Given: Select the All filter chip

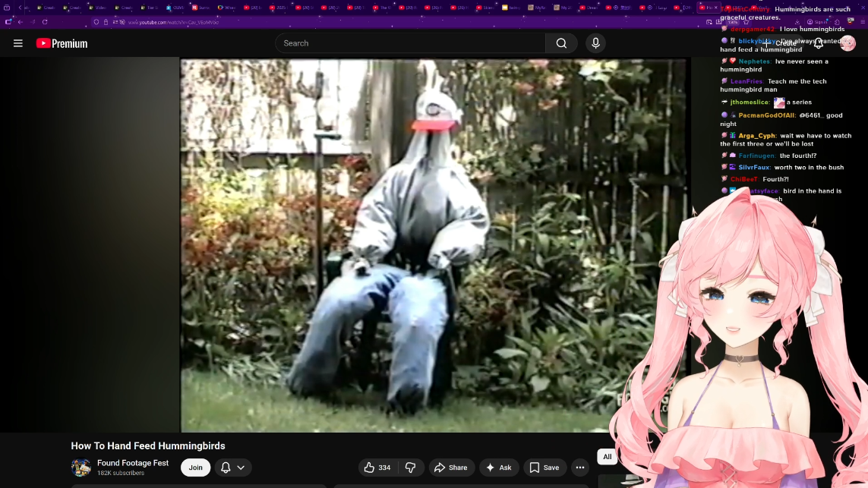Looking at the screenshot, I should (x=608, y=456).
